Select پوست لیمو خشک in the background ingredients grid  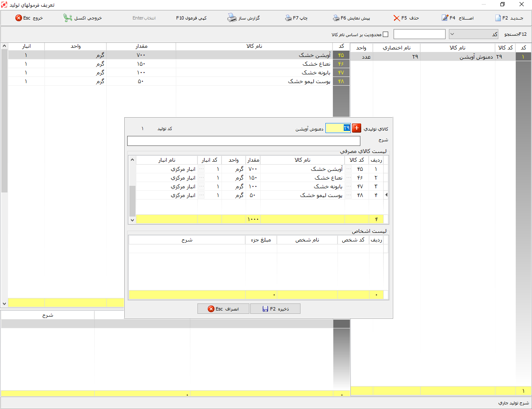pos(179,81)
